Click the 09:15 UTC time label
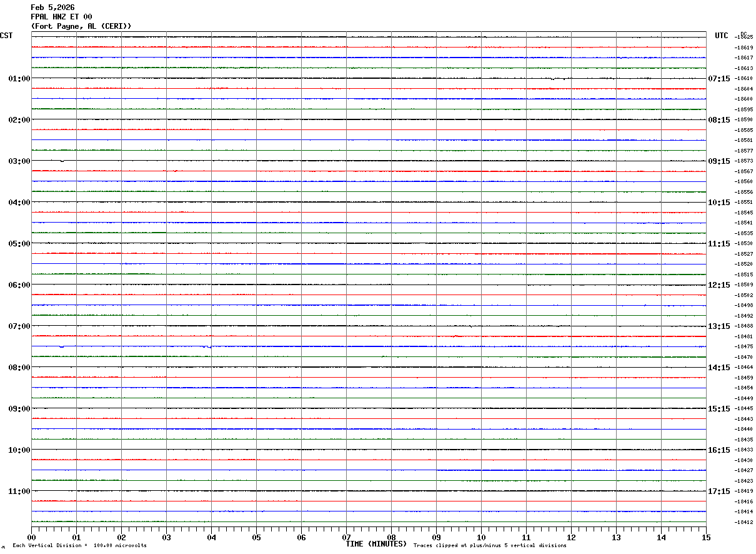This screenshot has height=554, width=756. tap(719, 161)
